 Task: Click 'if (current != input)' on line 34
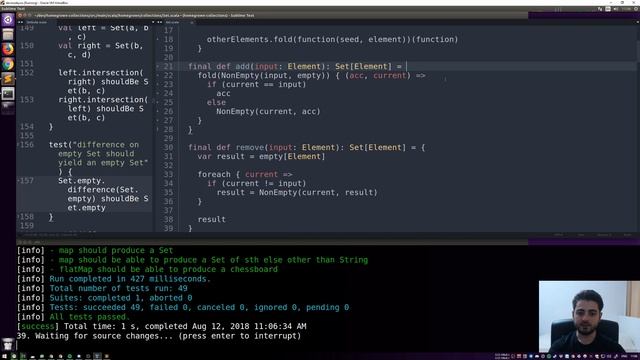point(256,183)
